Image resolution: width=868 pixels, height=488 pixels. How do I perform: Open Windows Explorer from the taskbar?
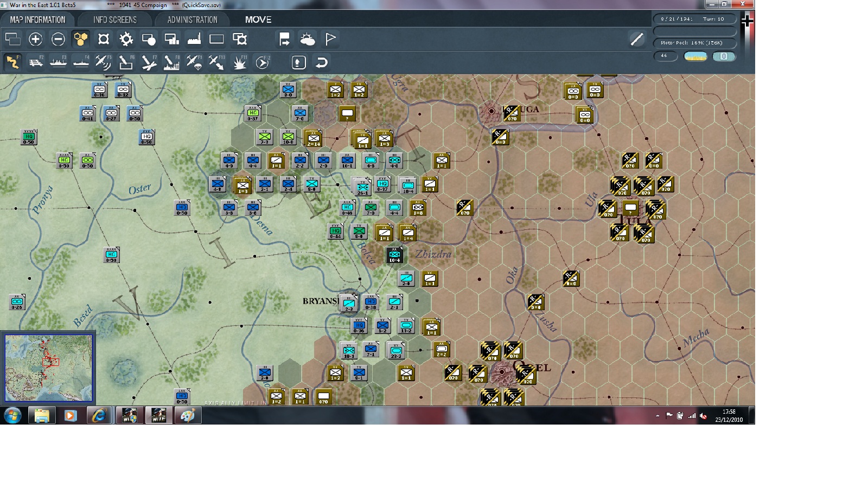point(42,416)
